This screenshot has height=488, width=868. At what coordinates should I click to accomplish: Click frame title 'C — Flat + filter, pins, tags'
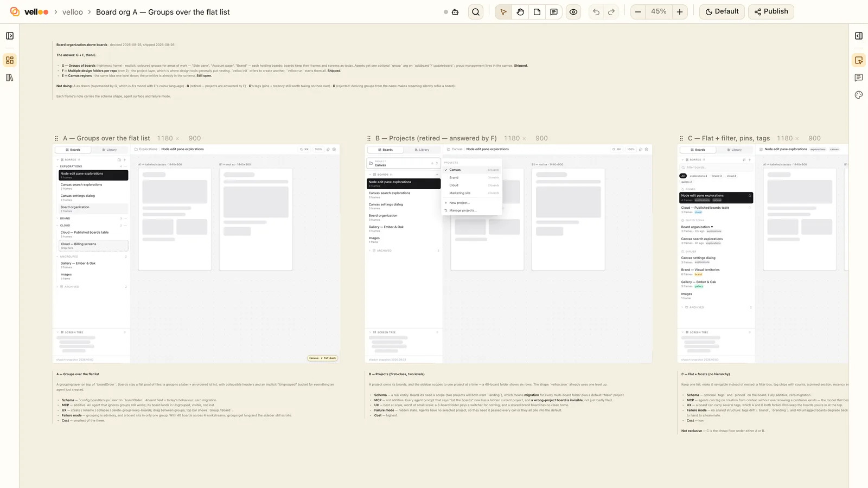point(729,138)
